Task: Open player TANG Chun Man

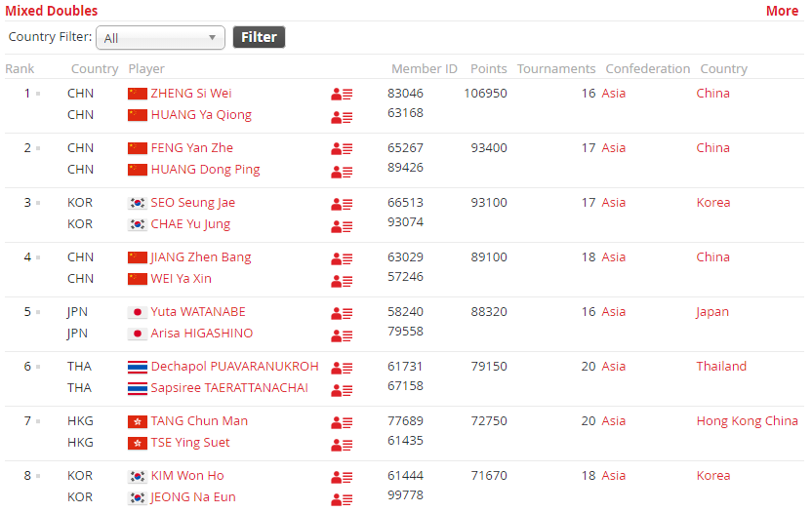Action: (199, 421)
